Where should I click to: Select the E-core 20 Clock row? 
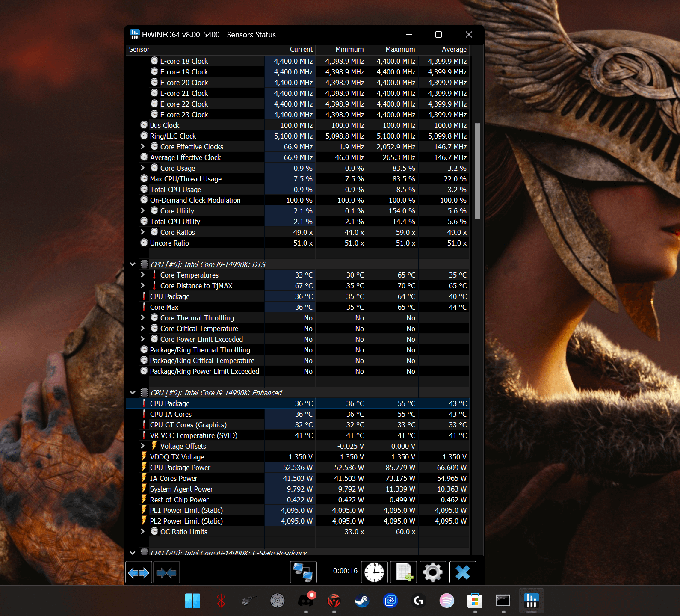tap(298, 83)
